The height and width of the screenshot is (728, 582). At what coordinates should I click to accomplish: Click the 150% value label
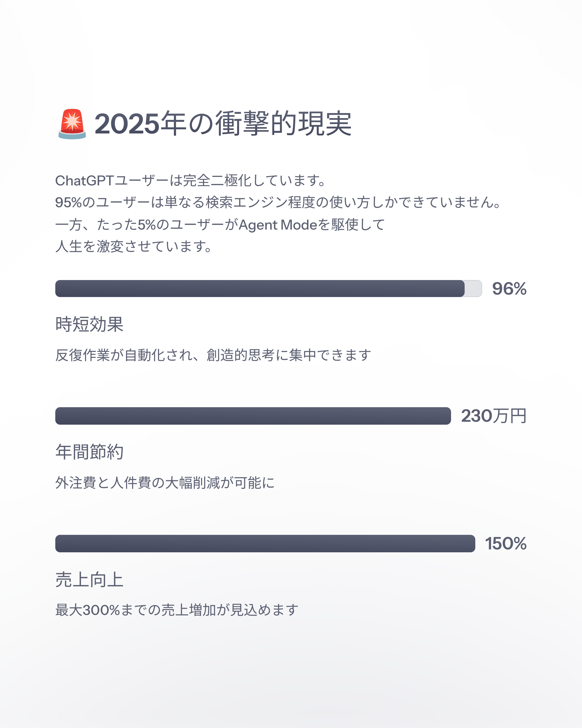(506, 544)
